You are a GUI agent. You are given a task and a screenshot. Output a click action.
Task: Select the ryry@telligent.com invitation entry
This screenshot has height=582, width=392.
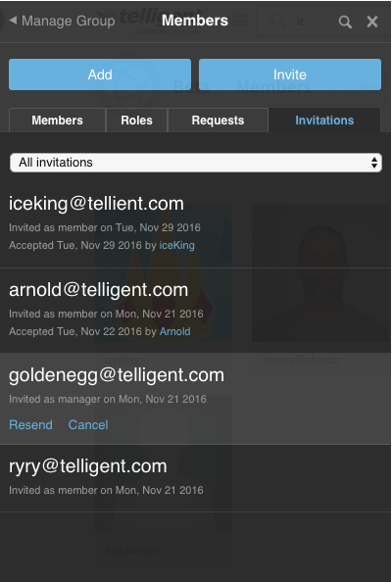point(195,478)
